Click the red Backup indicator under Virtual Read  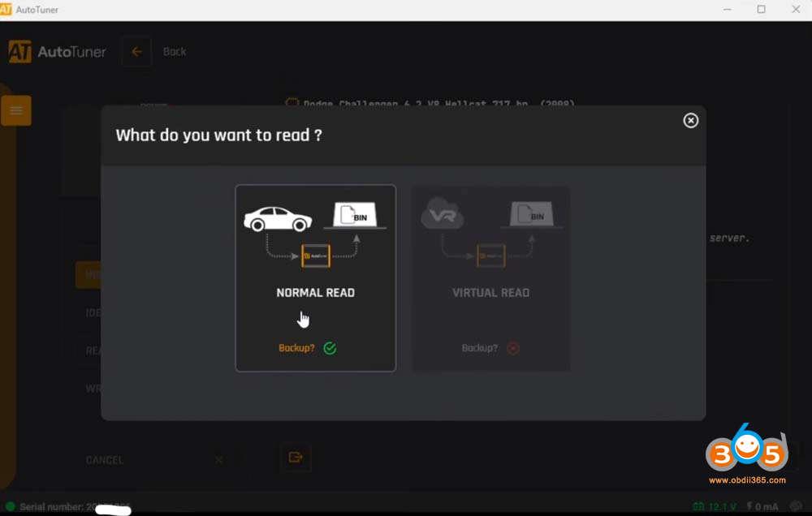click(512, 348)
